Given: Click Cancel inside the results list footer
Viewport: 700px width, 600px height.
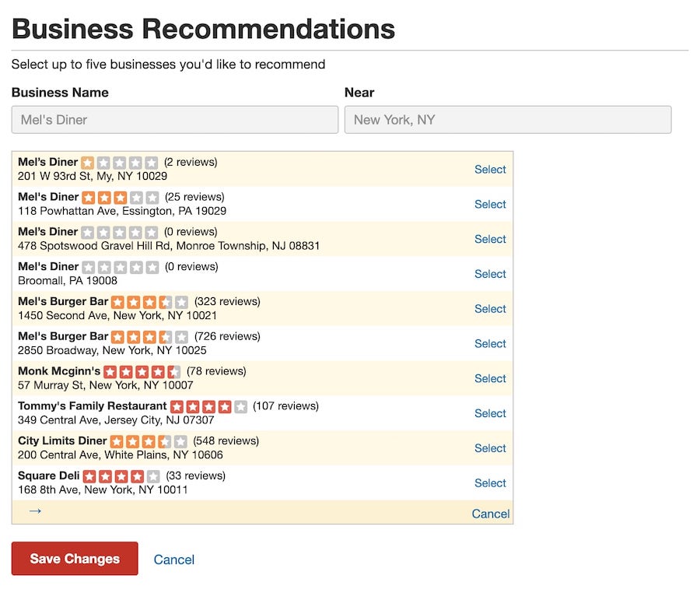Looking at the screenshot, I should tap(492, 514).
